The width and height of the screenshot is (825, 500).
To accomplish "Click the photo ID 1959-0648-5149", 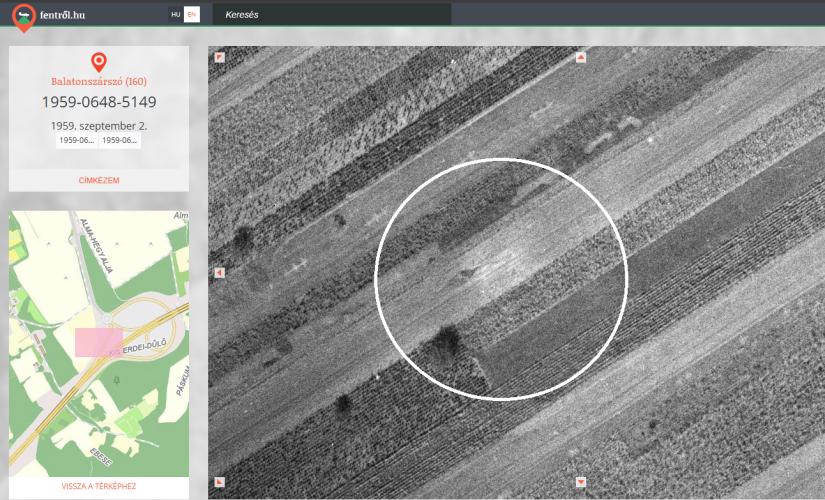I will [x=99, y=102].
